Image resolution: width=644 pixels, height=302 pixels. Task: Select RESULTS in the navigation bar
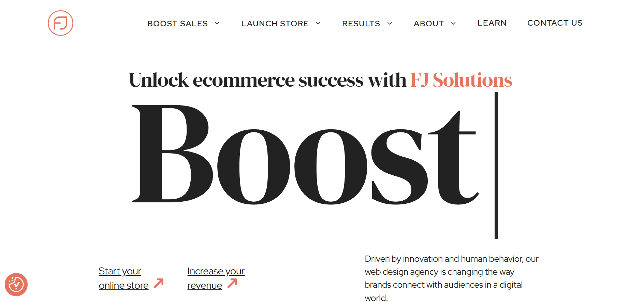(x=361, y=24)
